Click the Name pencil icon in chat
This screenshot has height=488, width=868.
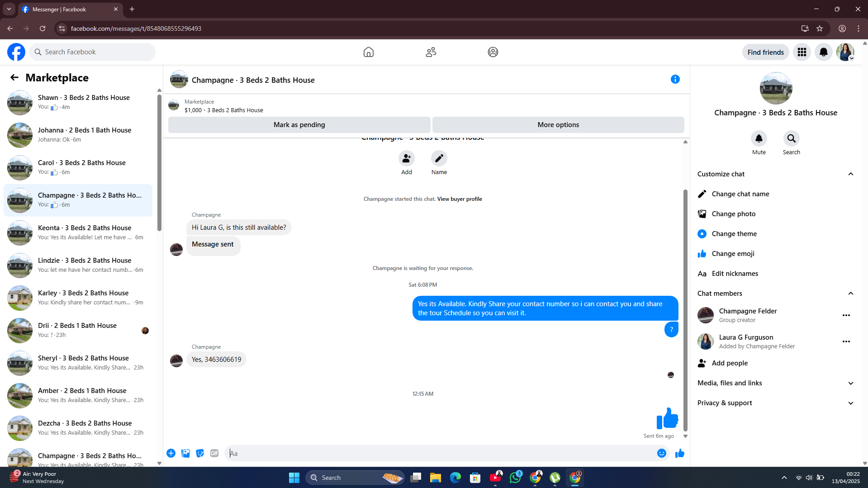pos(439,158)
